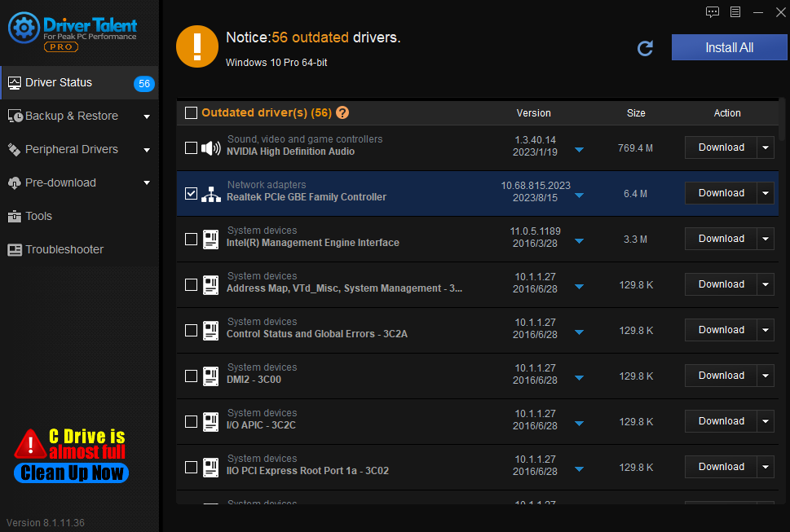Open Download options arrow for Realtek controller

click(x=766, y=193)
